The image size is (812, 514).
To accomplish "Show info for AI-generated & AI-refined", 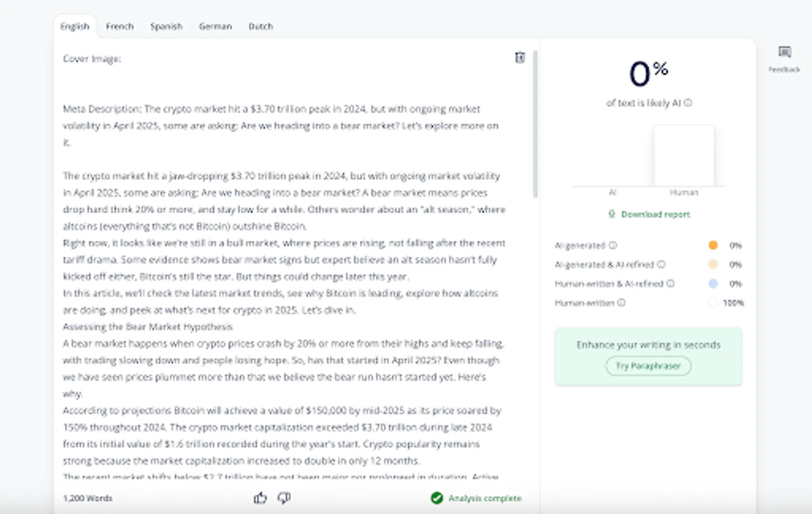I will 661,264.
